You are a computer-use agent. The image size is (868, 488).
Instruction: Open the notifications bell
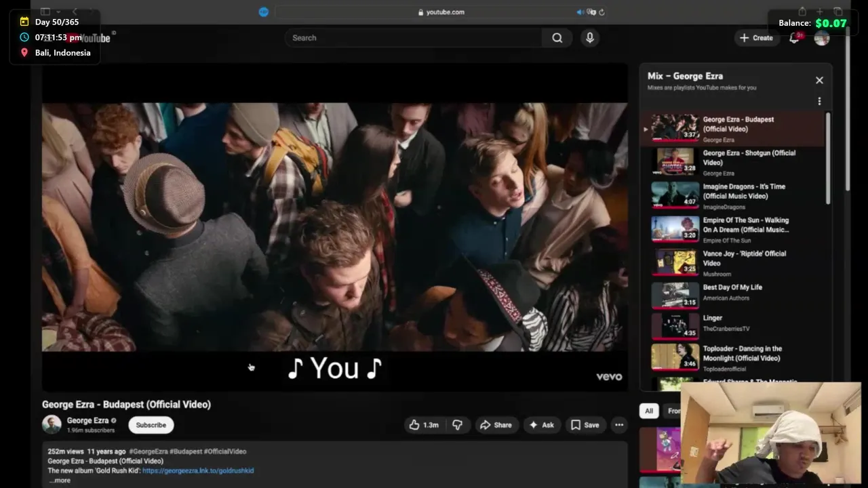794,38
